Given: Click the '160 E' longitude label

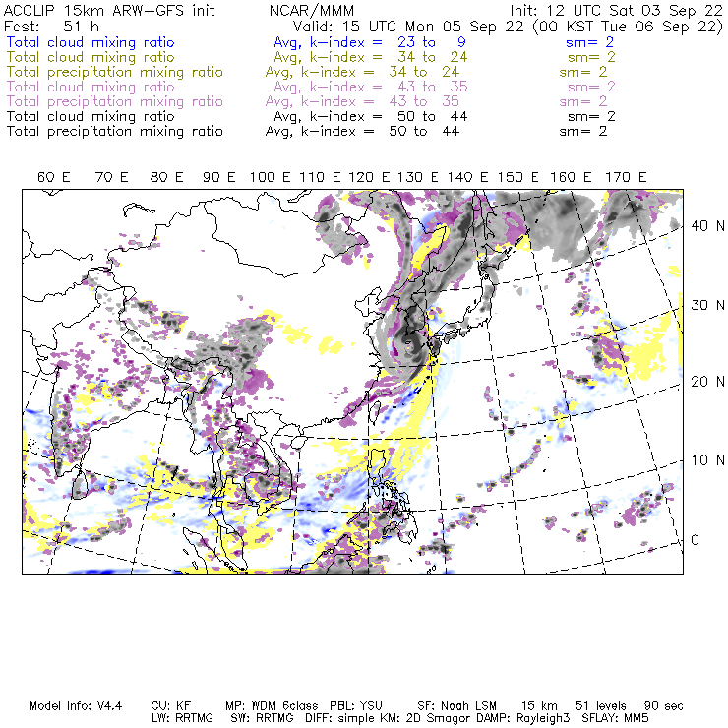Looking at the screenshot, I should click(571, 177).
